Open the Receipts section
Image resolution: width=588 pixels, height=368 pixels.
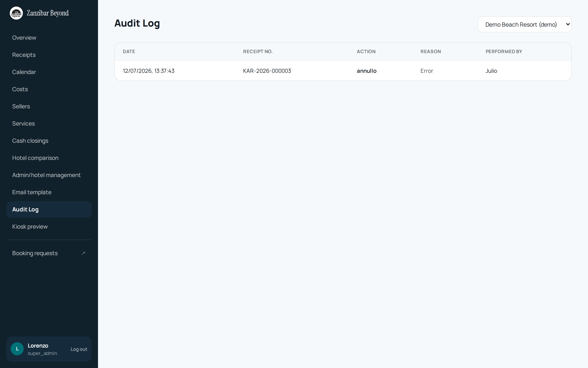click(x=49, y=55)
